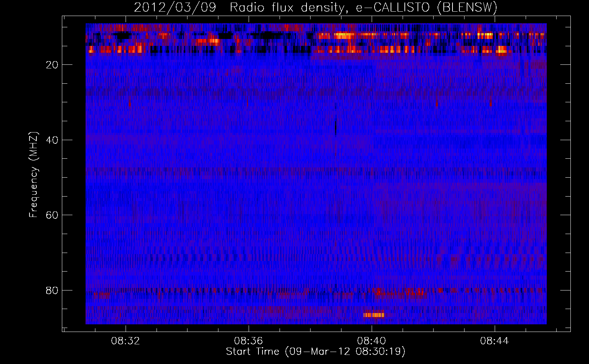
Task: Click the 'Start Time (09-Mar-12 08:30:19)' label
Action: point(316,352)
